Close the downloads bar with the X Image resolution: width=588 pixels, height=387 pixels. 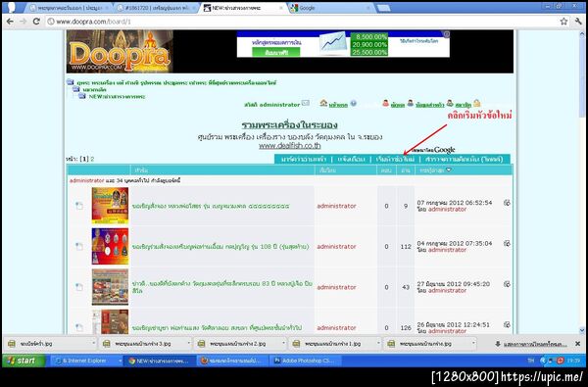pyautogui.click(x=578, y=344)
